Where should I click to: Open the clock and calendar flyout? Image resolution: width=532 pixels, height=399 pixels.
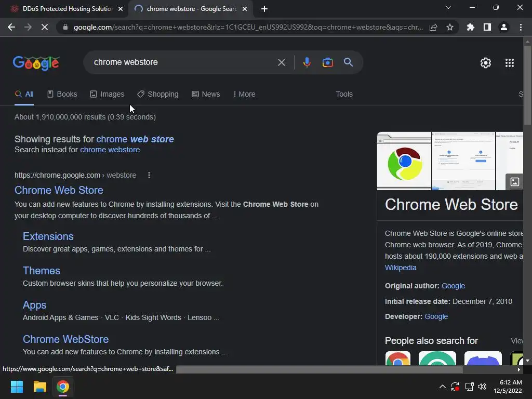point(508,387)
